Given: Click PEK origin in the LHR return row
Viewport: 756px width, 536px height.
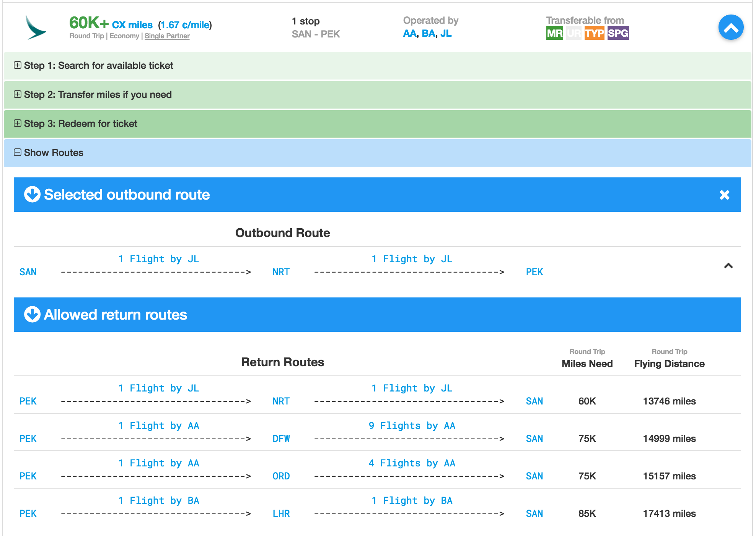Looking at the screenshot, I should 28,513.
